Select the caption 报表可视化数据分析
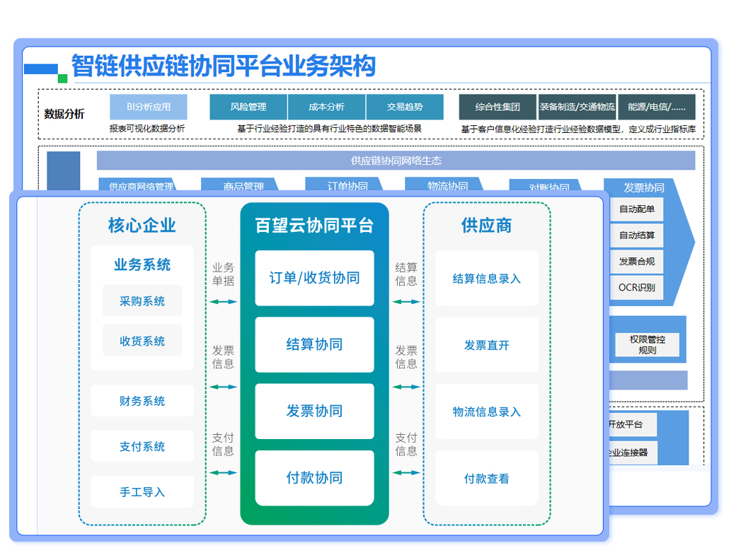The height and width of the screenshot is (560, 731). 147,129
